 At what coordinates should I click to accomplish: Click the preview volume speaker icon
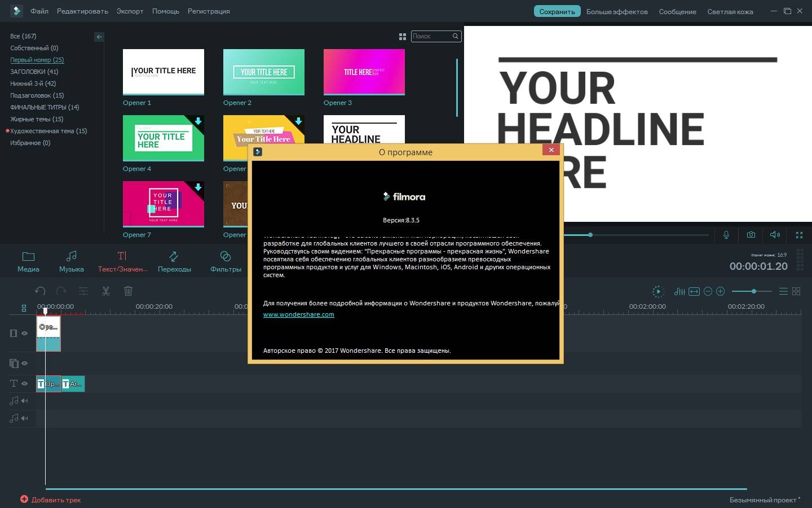[x=775, y=235]
